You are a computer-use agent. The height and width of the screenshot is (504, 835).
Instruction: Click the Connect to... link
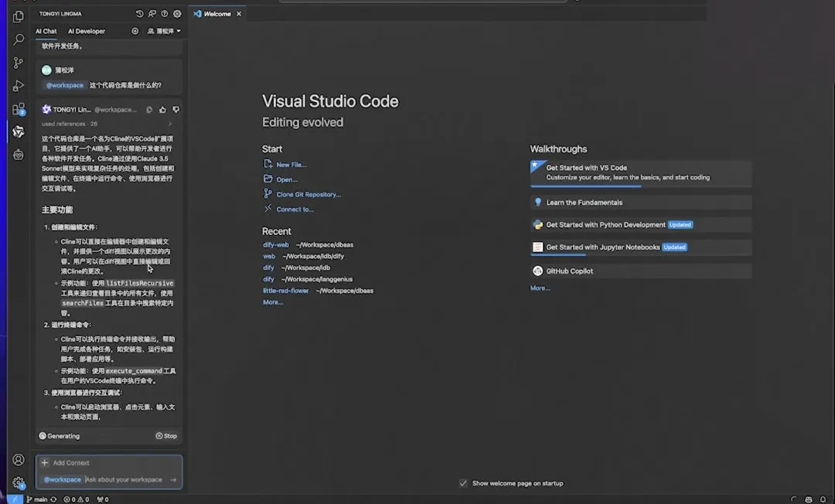point(295,209)
